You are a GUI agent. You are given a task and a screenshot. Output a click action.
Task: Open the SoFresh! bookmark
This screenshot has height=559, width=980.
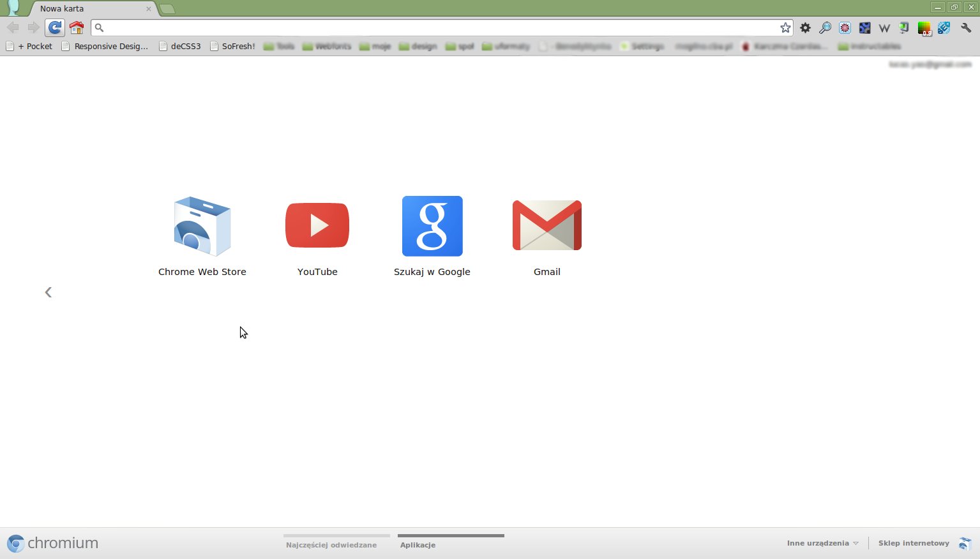pos(233,46)
